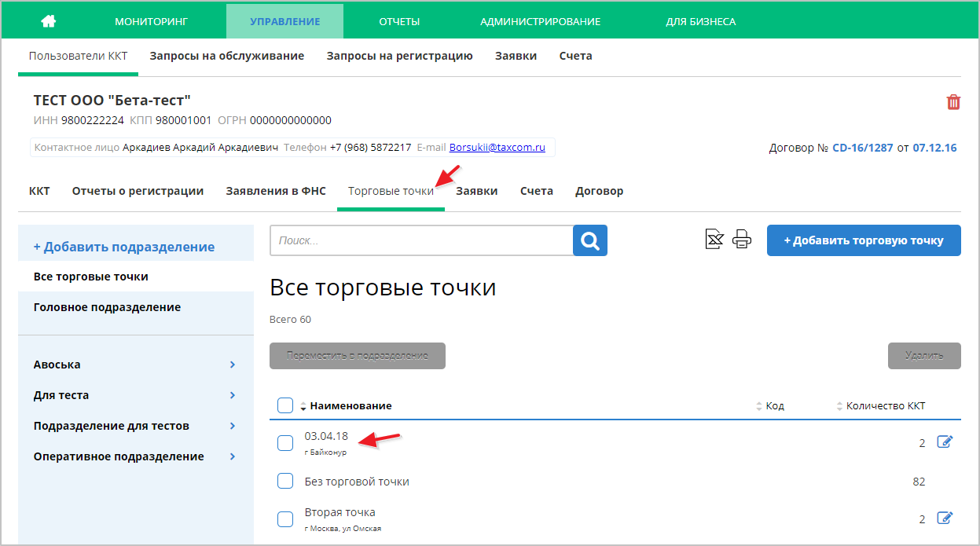The width and height of the screenshot is (980, 546).
Task: Check the Вторая точка row checkbox
Action: (x=285, y=519)
